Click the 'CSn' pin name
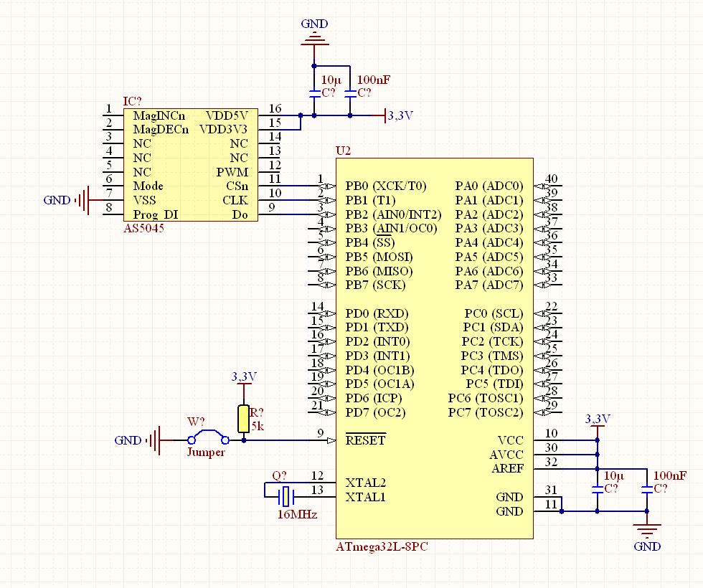Image resolution: width=703 pixels, height=588 pixels. pyautogui.click(x=237, y=186)
